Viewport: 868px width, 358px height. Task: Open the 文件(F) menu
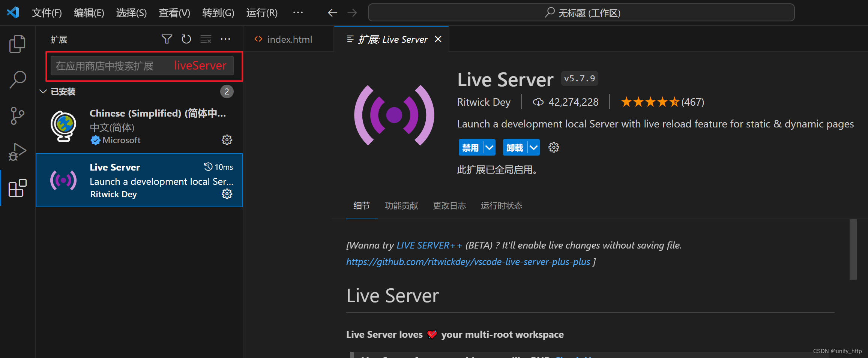click(x=47, y=13)
